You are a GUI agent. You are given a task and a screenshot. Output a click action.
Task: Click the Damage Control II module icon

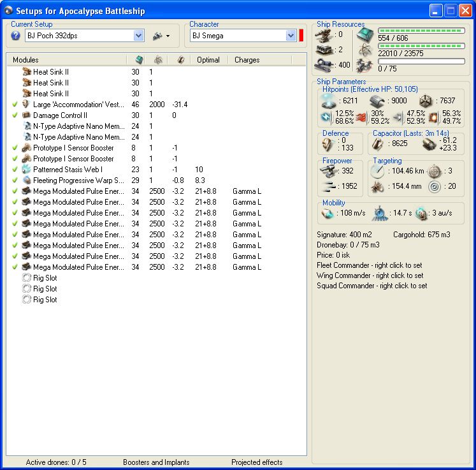click(x=26, y=115)
